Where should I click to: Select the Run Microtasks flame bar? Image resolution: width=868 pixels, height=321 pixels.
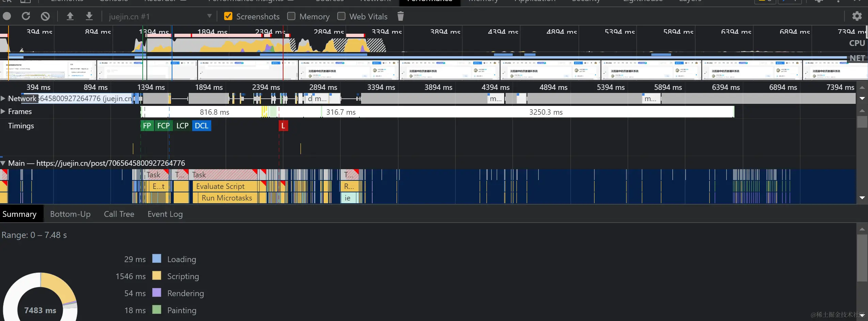(x=227, y=198)
